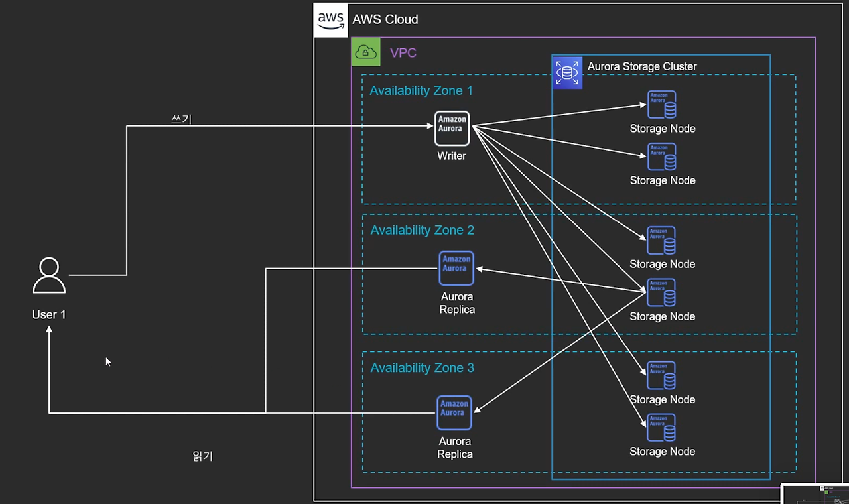Image resolution: width=849 pixels, height=504 pixels.
Task: Click the lower Storage Node icon in Zone 1
Action: (662, 157)
